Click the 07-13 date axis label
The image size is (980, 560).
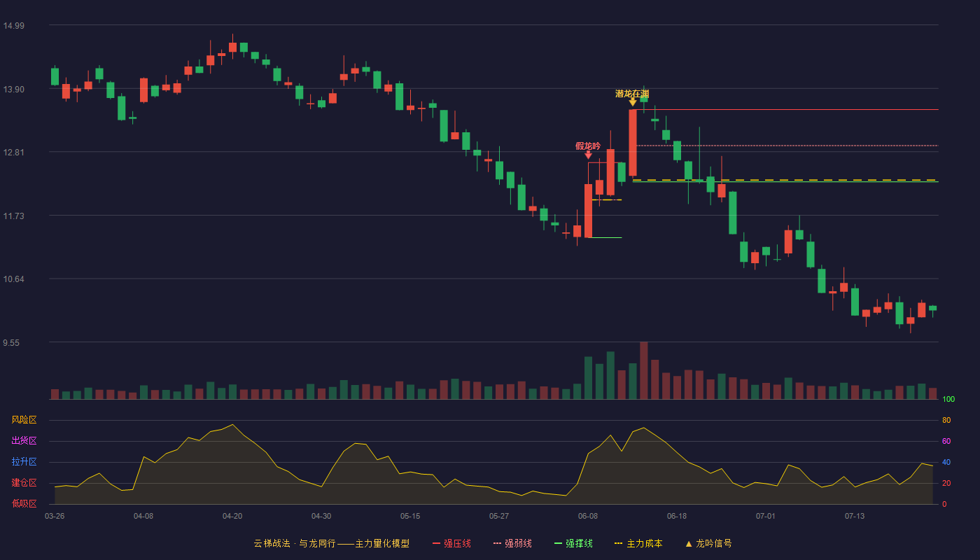[855, 516]
